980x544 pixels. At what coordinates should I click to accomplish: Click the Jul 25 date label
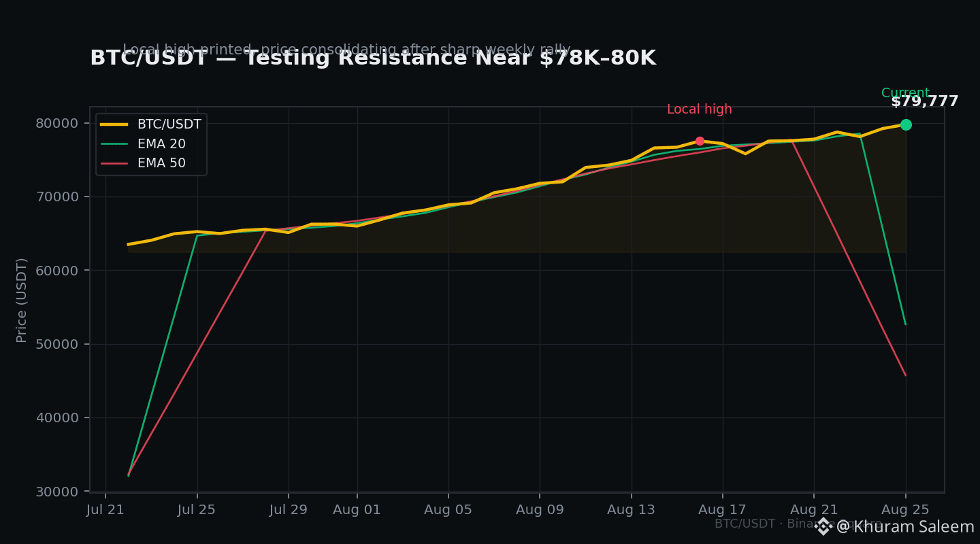[x=197, y=510]
